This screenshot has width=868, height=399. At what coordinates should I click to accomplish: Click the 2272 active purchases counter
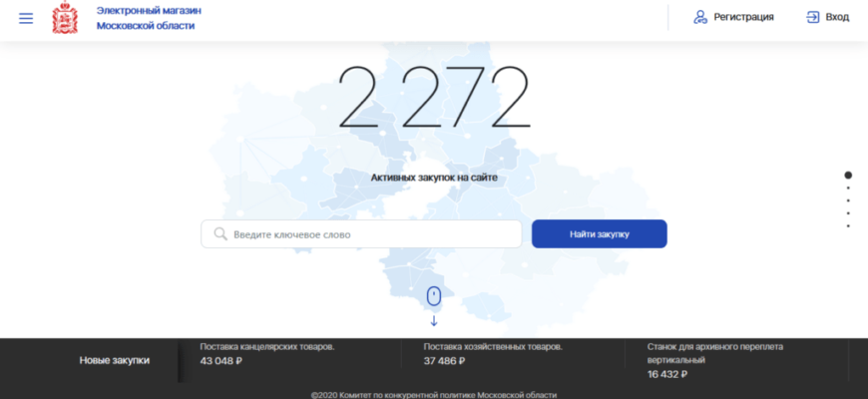[x=435, y=99]
